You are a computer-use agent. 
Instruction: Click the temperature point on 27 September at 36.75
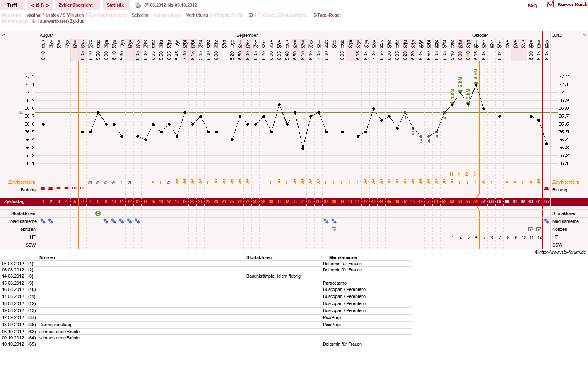click(x=444, y=112)
